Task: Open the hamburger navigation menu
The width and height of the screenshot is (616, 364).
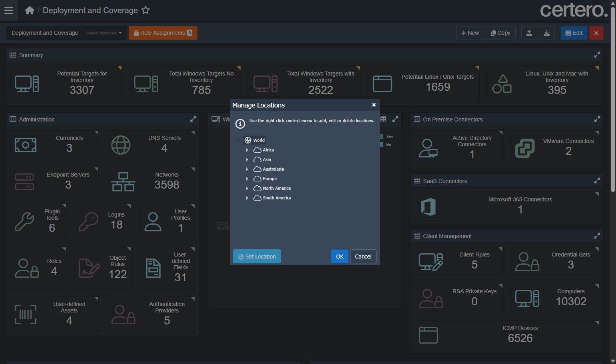Action: 8,10
